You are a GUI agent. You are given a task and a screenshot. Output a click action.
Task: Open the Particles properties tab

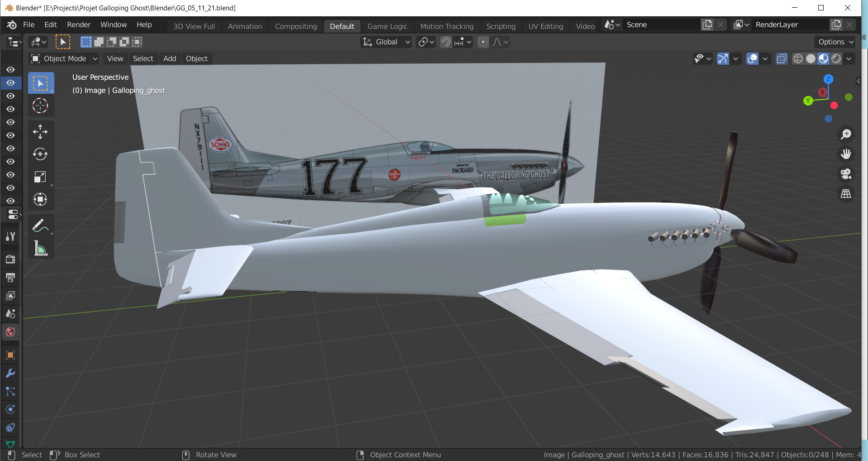(10, 391)
